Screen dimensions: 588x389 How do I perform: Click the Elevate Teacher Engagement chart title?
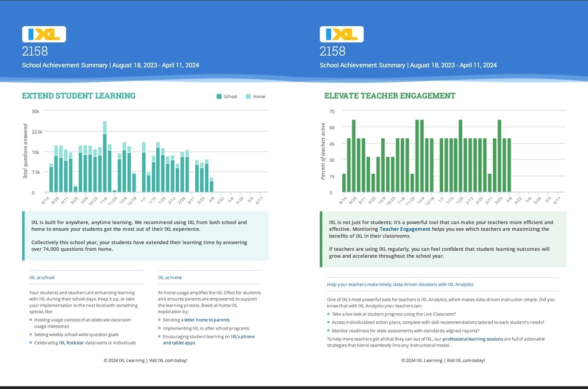(390, 96)
